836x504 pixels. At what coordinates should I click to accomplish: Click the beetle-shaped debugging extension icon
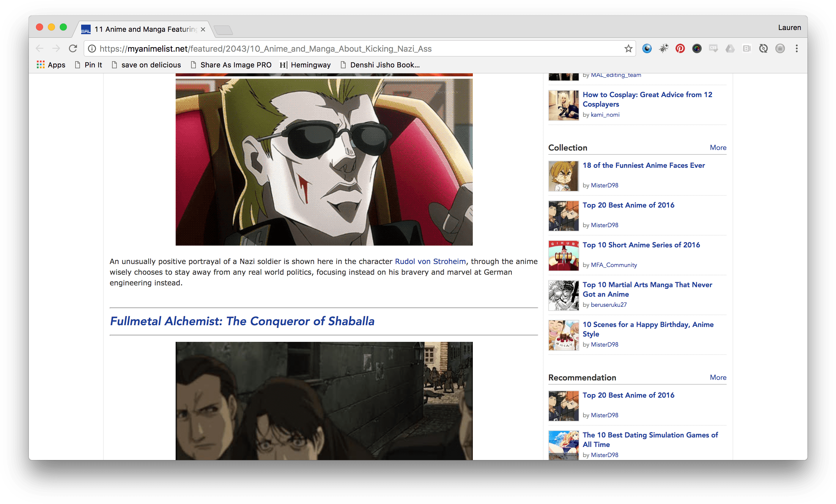pos(663,48)
